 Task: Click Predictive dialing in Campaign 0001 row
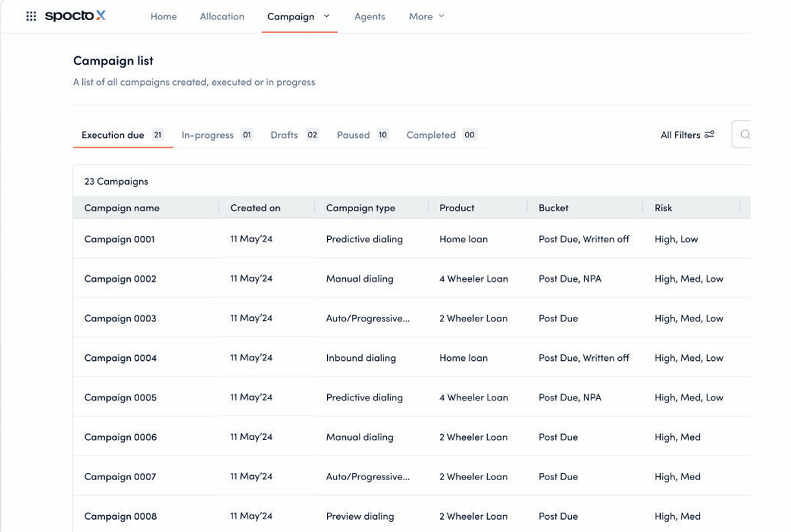coord(365,239)
